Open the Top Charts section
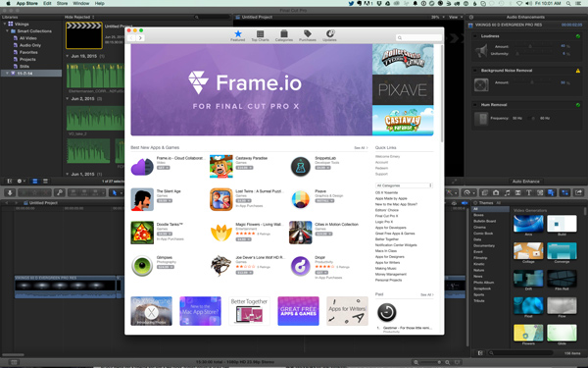The image size is (588, 368). 260,35
